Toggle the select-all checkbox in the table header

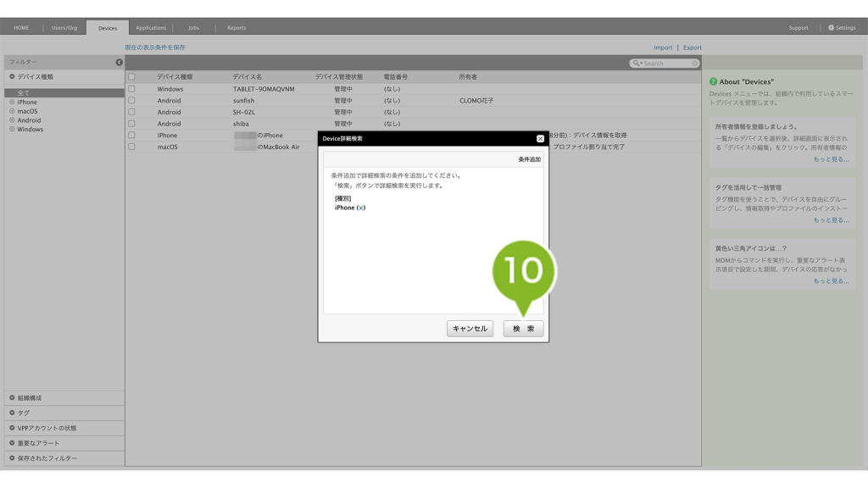[131, 77]
